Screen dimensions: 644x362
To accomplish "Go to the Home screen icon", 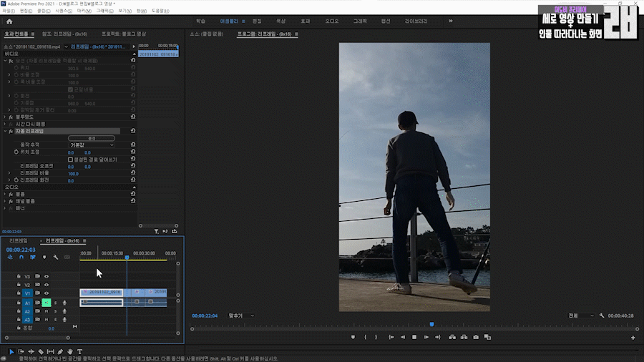I will coord(9,21).
